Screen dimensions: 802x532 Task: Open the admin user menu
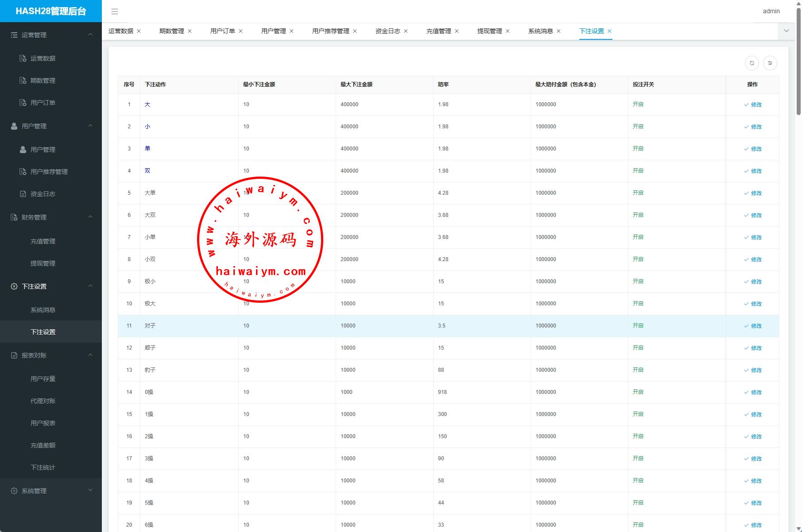pos(771,11)
